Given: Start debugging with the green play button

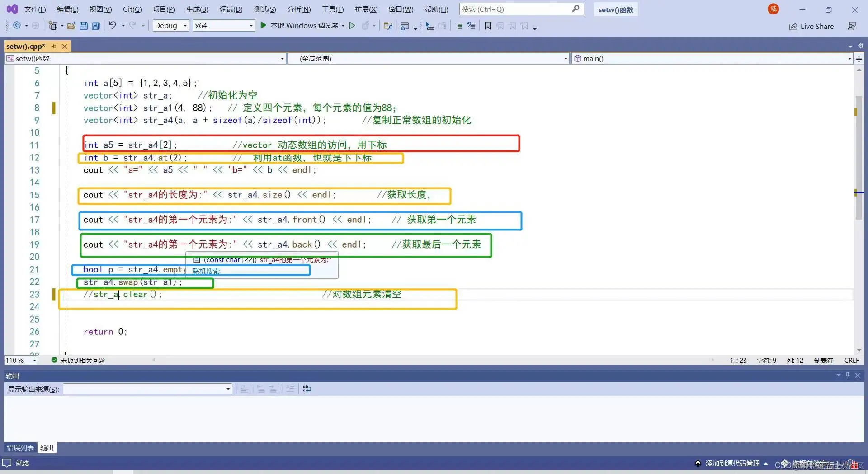Looking at the screenshot, I should pyautogui.click(x=263, y=25).
